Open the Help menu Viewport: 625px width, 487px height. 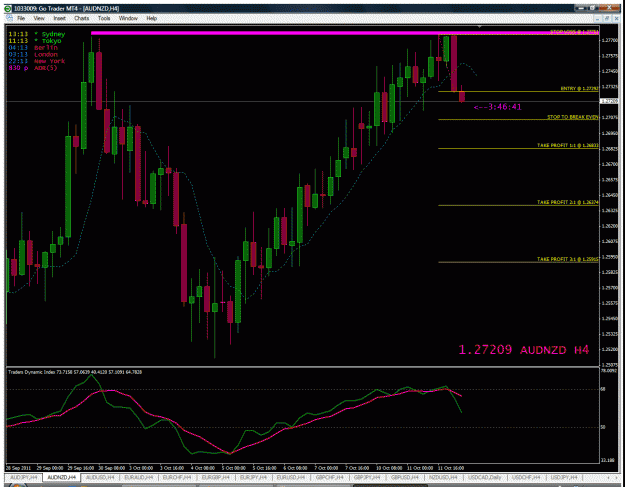[x=151, y=18]
